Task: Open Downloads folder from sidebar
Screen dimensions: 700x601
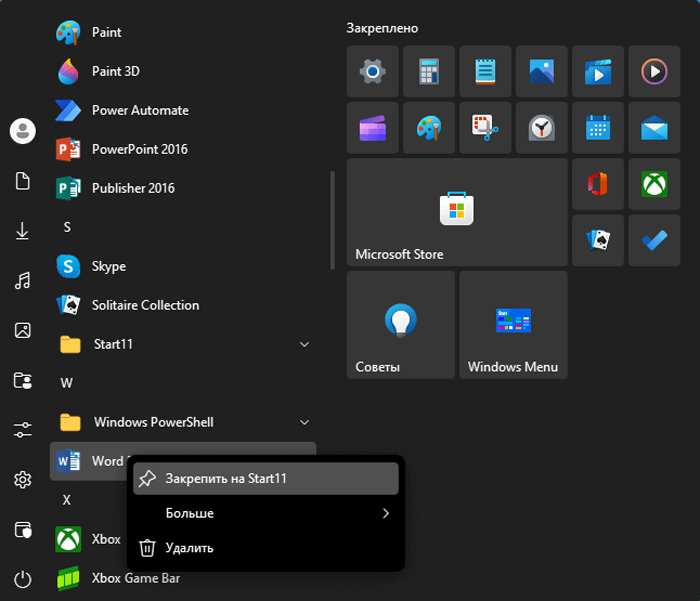Action: 22,231
